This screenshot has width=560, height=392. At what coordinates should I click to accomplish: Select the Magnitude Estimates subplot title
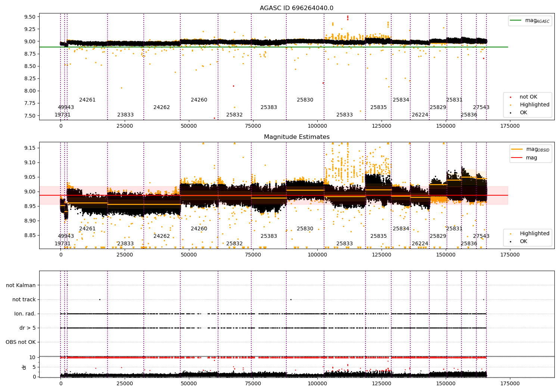pos(296,137)
